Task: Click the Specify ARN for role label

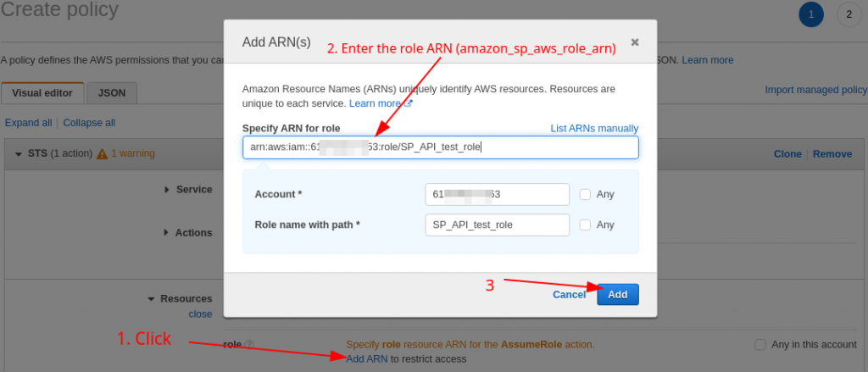Action: [x=292, y=129]
